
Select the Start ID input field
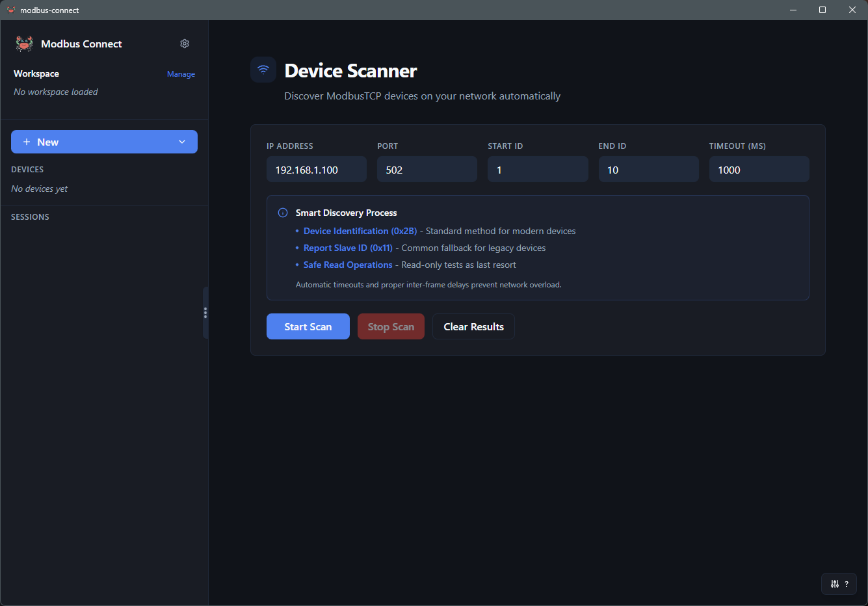[537, 170]
